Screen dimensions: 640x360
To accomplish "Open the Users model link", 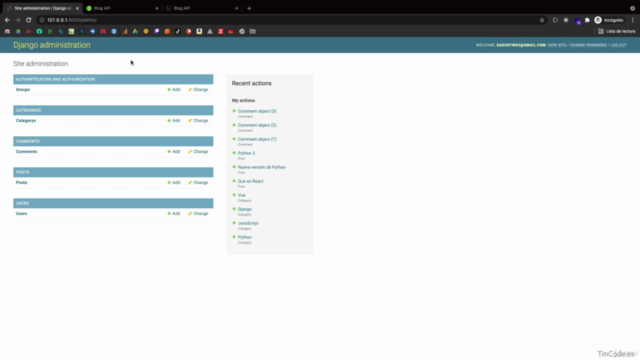I will [22, 213].
